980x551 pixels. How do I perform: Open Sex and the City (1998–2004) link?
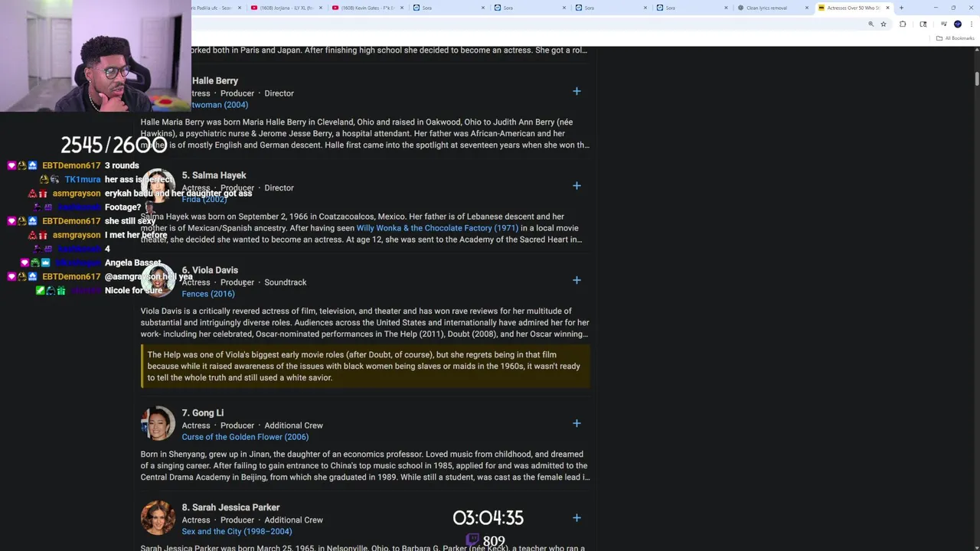tap(237, 531)
